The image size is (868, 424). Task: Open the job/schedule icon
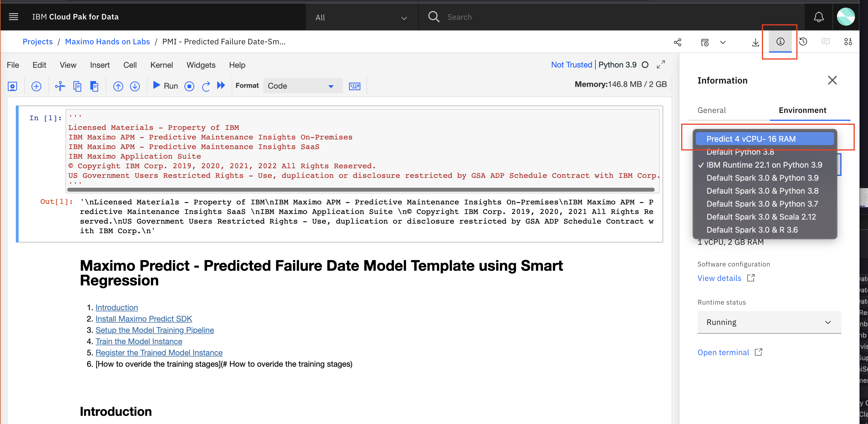click(705, 42)
